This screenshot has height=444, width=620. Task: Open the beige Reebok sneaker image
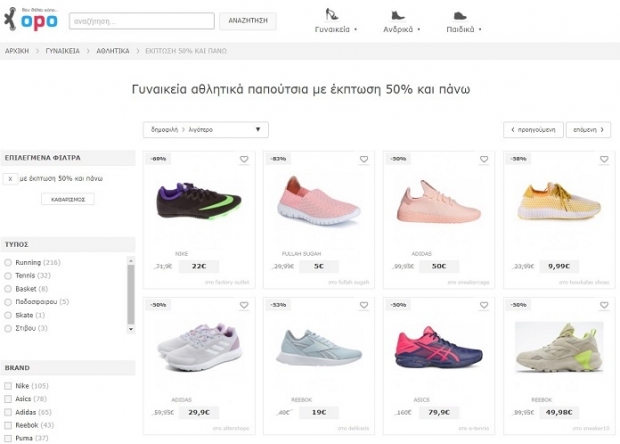pyautogui.click(x=559, y=348)
